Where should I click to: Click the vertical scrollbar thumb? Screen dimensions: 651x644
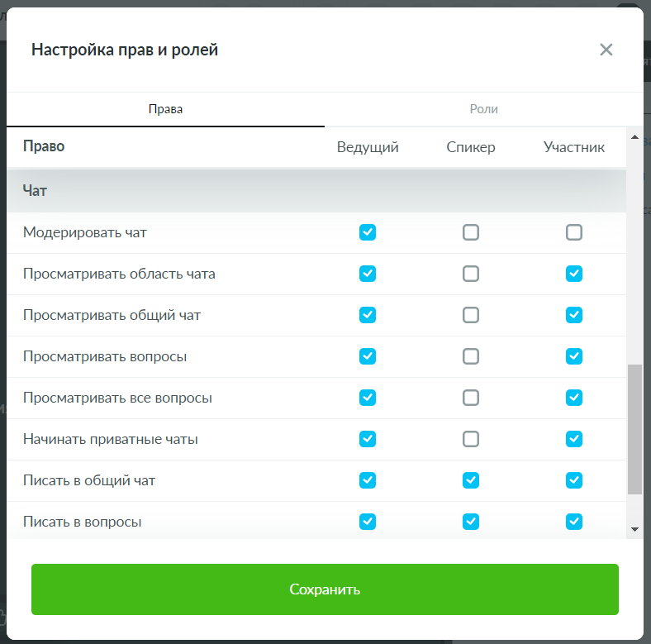[634, 430]
